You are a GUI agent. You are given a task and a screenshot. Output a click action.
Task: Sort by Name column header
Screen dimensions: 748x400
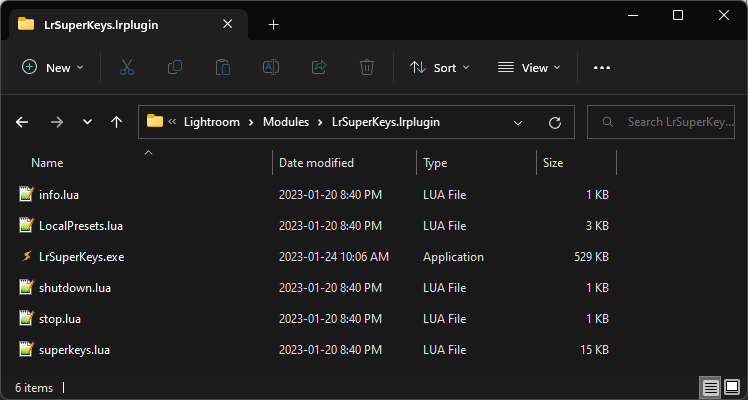pyautogui.click(x=47, y=163)
